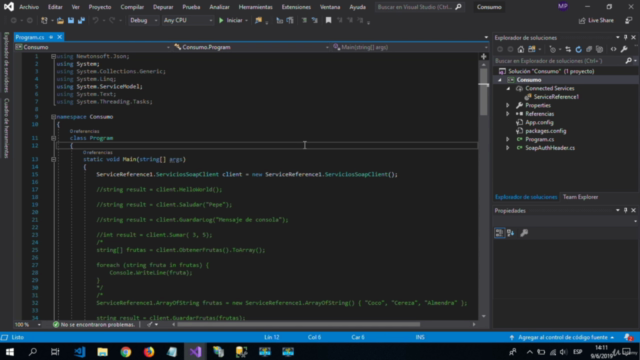
Task: Open the Cuadro de herramientas side tab
Action: click(7, 128)
